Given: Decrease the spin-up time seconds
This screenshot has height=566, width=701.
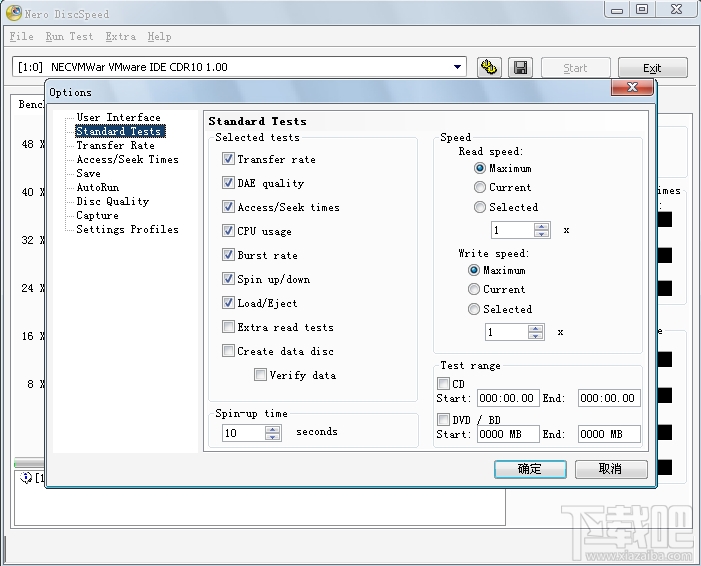Looking at the screenshot, I should [x=272, y=436].
